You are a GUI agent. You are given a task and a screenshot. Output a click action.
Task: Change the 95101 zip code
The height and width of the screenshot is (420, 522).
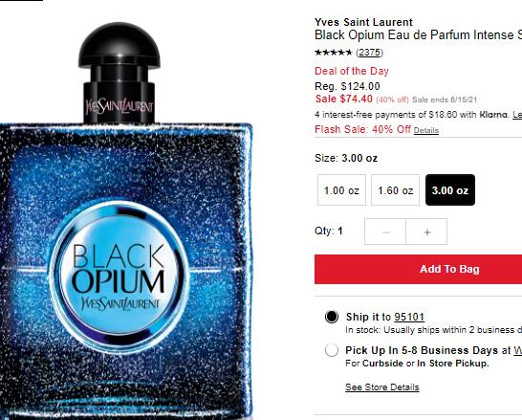409,317
